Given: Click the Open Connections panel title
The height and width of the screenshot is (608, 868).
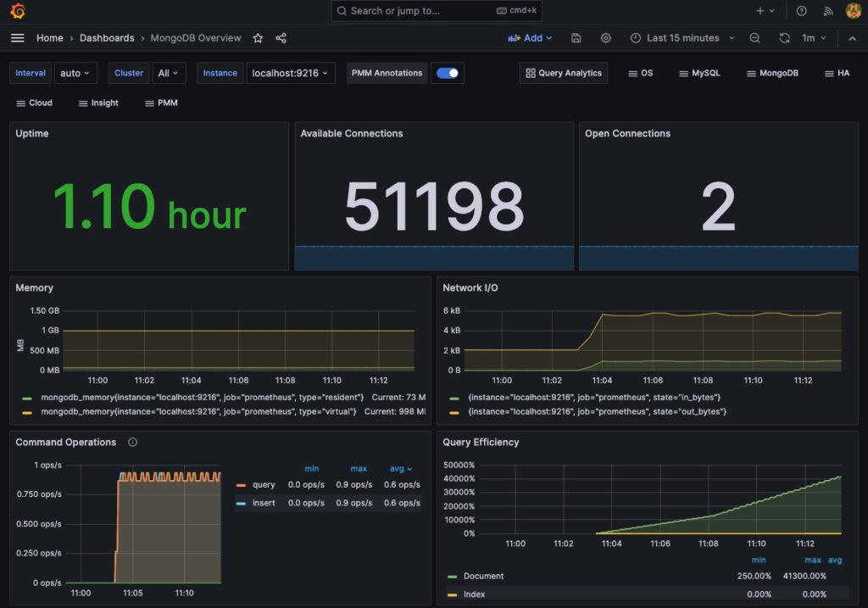Looking at the screenshot, I should [628, 133].
